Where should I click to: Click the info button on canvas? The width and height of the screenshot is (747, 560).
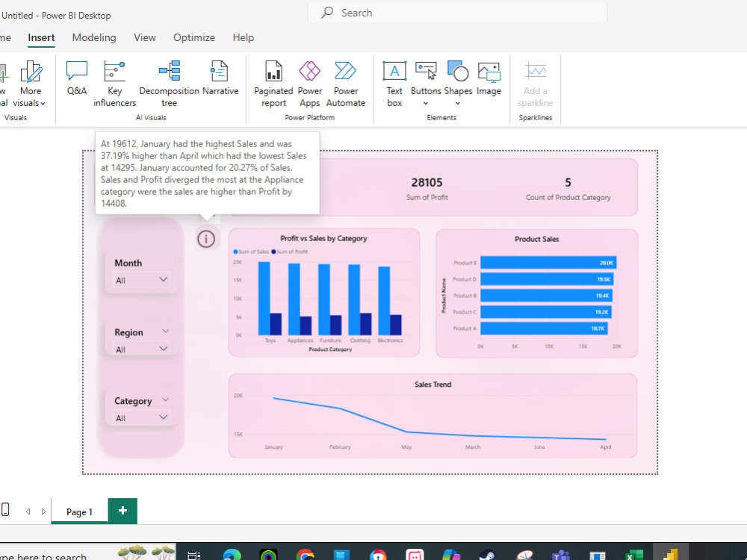[206, 239]
